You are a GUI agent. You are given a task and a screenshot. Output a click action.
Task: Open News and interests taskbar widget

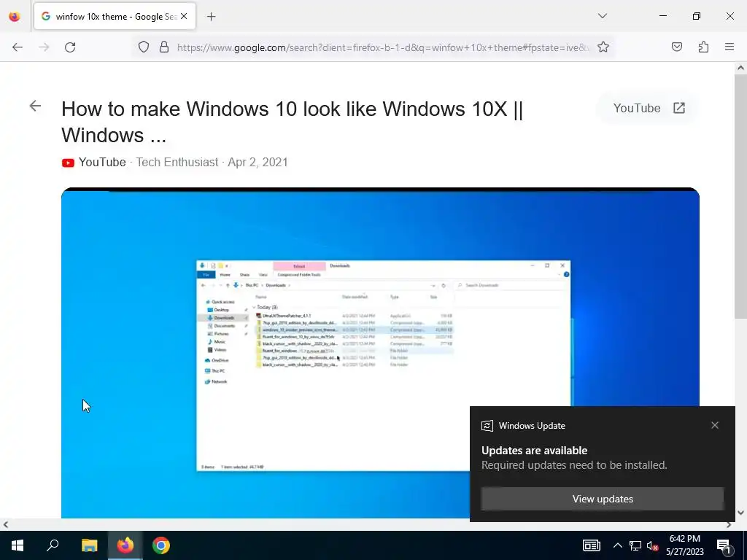click(x=591, y=545)
